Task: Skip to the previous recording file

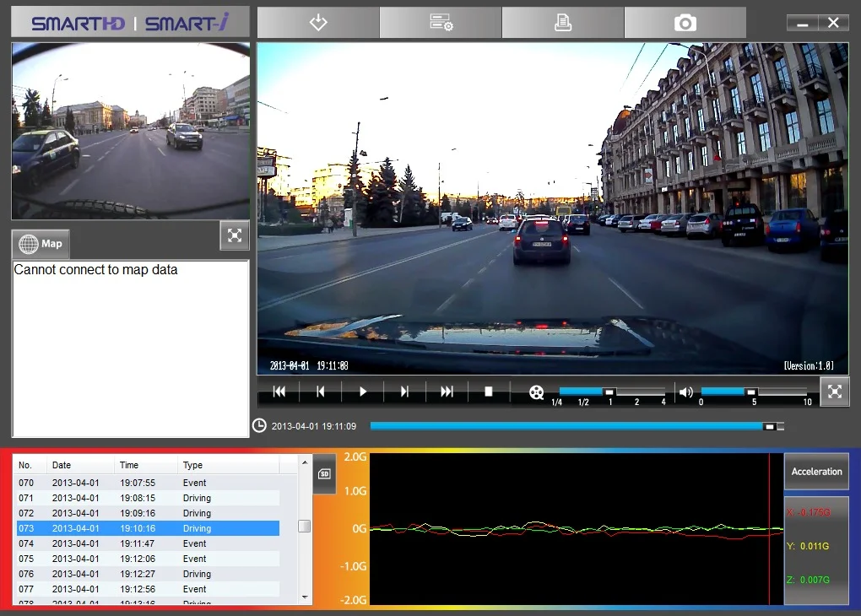Action: 279,392
